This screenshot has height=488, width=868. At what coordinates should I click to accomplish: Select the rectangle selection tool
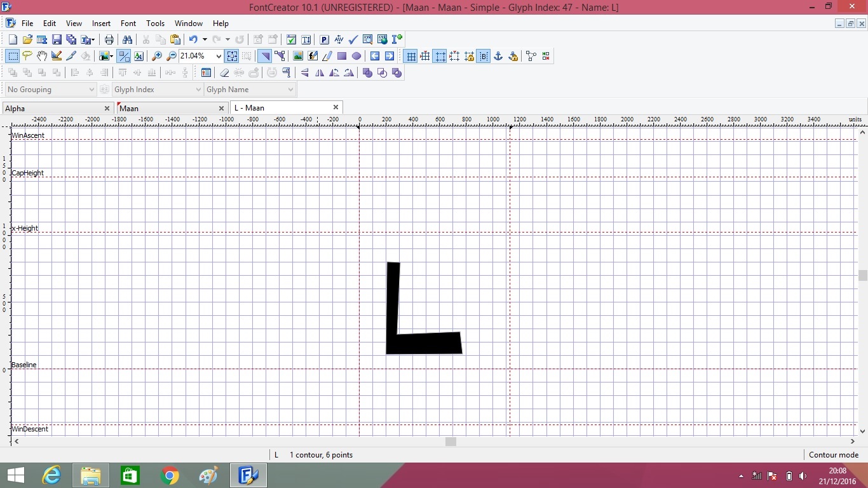pos(13,56)
